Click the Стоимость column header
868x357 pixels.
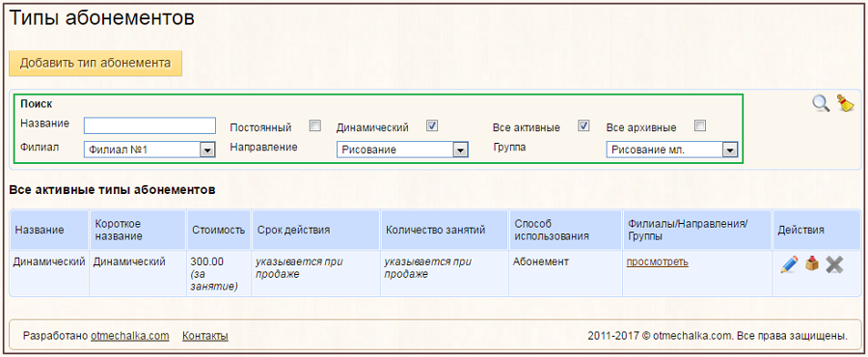(219, 230)
